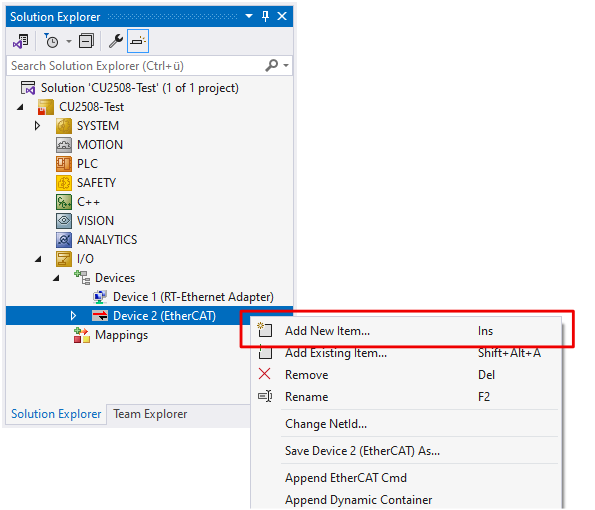This screenshot has height=510, width=595.
Task: Toggle the Preview Selected Items button
Action: [x=138, y=41]
